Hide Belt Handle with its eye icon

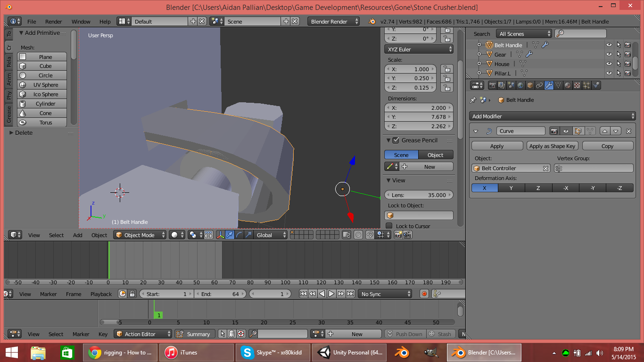609,45
